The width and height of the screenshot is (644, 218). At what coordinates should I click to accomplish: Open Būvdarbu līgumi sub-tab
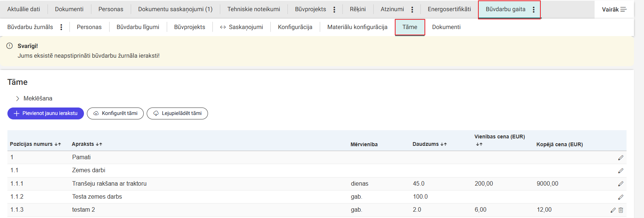pyautogui.click(x=138, y=27)
